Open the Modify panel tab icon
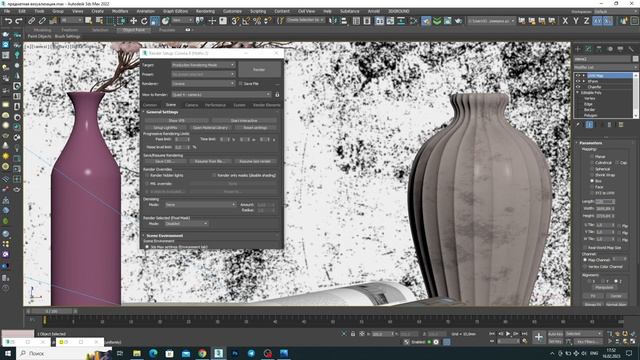The width and height of the screenshot is (640, 360). click(x=589, y=49)
